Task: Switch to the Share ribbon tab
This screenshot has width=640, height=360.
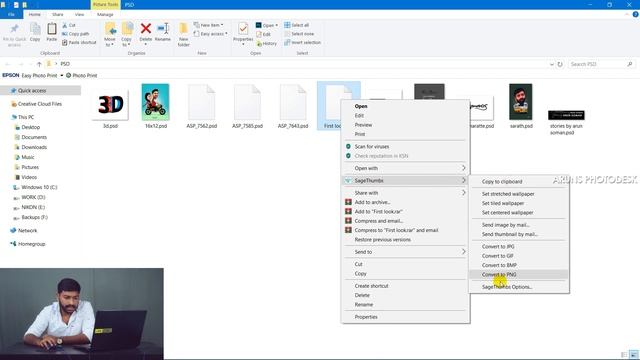Action: (x=58, y=14)
